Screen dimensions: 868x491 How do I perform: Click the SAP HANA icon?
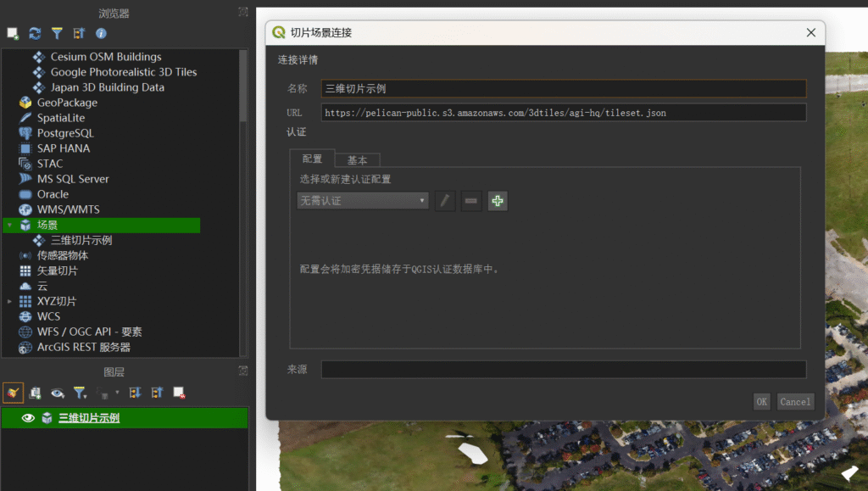(x=25, y=148)
